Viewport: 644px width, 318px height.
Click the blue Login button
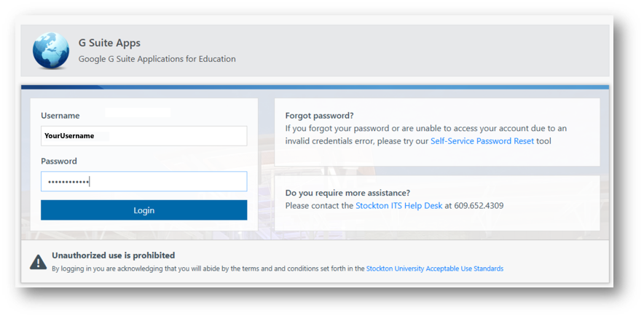pyautogui.click(x=144, y=210)
